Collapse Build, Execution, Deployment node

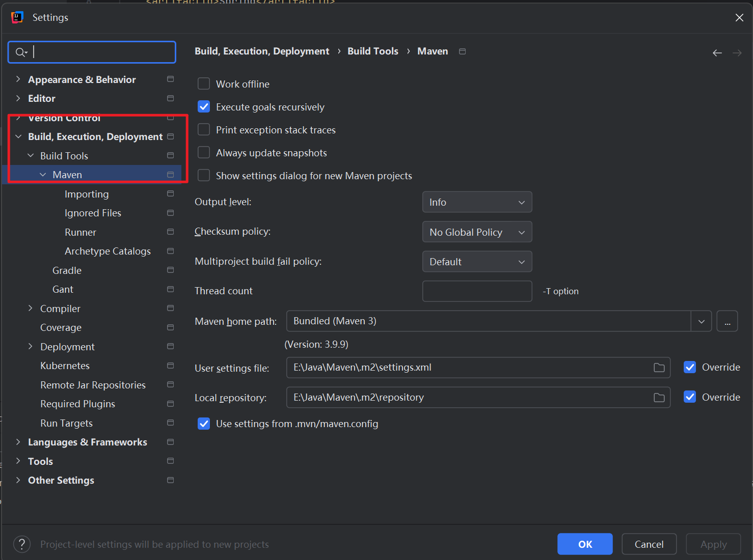(x=18, y=136)
